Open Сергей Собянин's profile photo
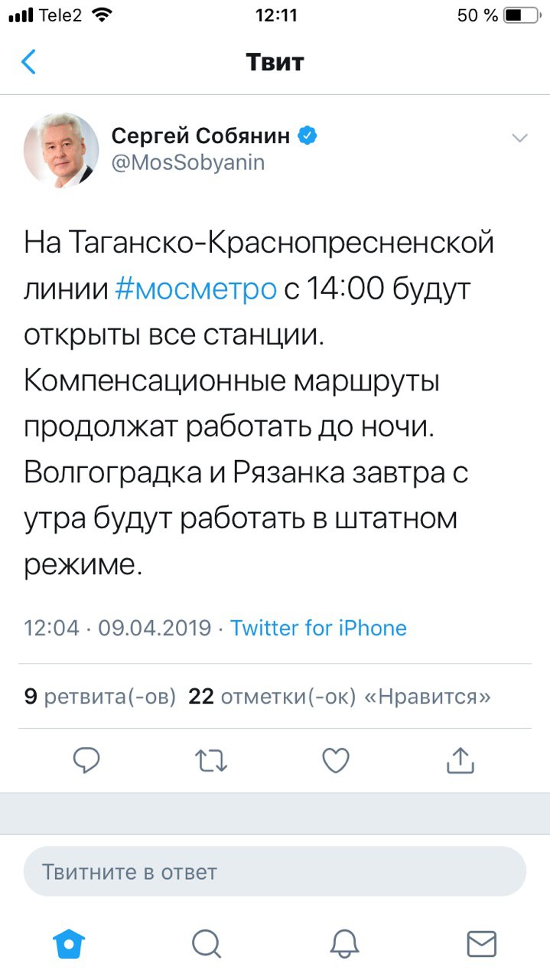Image resolution: width=550 pixels, height=980 pixels. (x=61, y=150)
